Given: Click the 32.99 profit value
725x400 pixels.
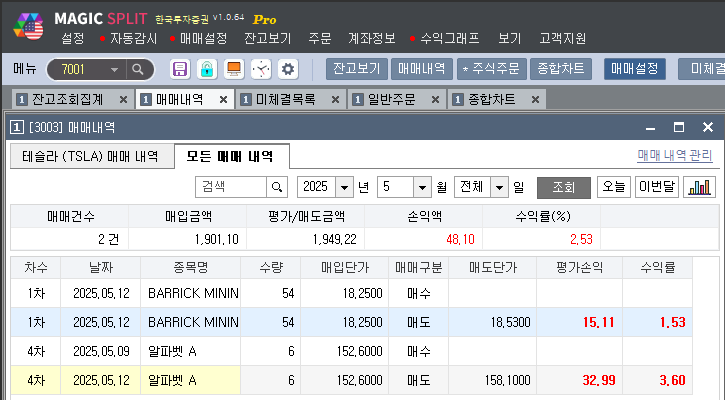Looking at the screenshot, I should [599, 381].
